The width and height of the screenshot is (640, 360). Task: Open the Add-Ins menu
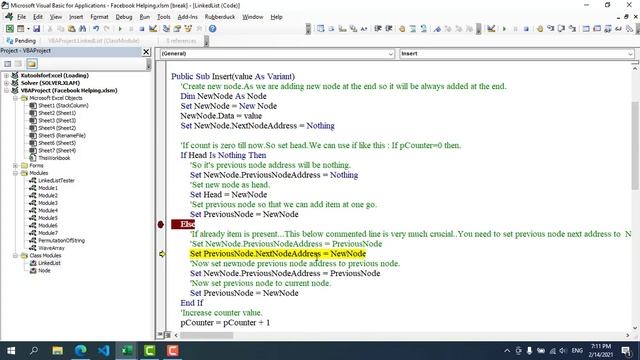187,17
